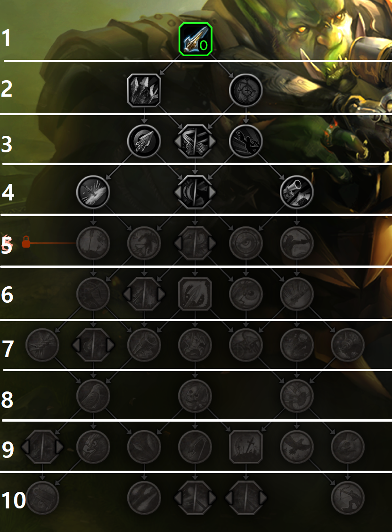
Task: Choose the raven talent in row 8
Action: (93, 396)
